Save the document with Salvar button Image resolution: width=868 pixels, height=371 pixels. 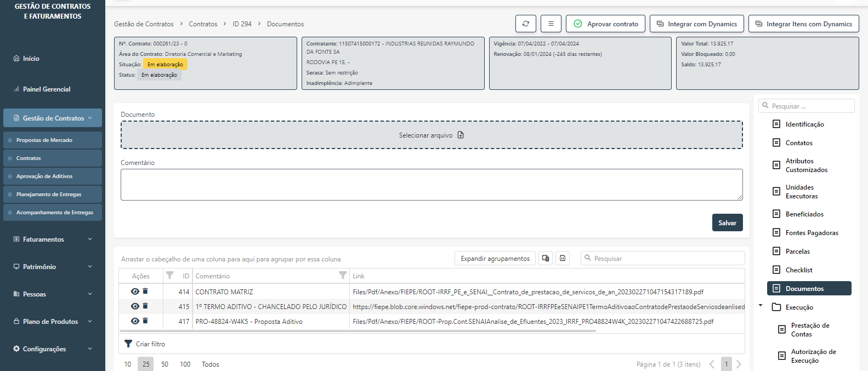tap(727, 223)
